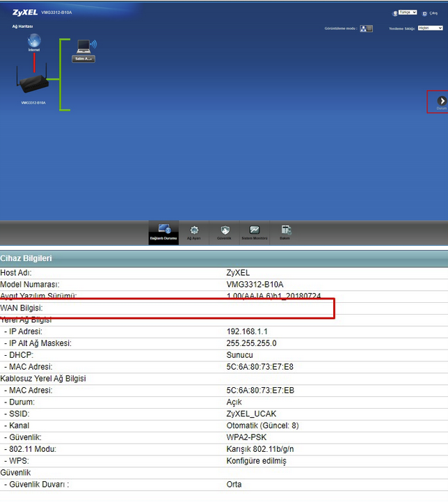Click the SSID value ZyXEL_UCAK
This screenshot has width=448, height=502.
click(x=251, y=414)
